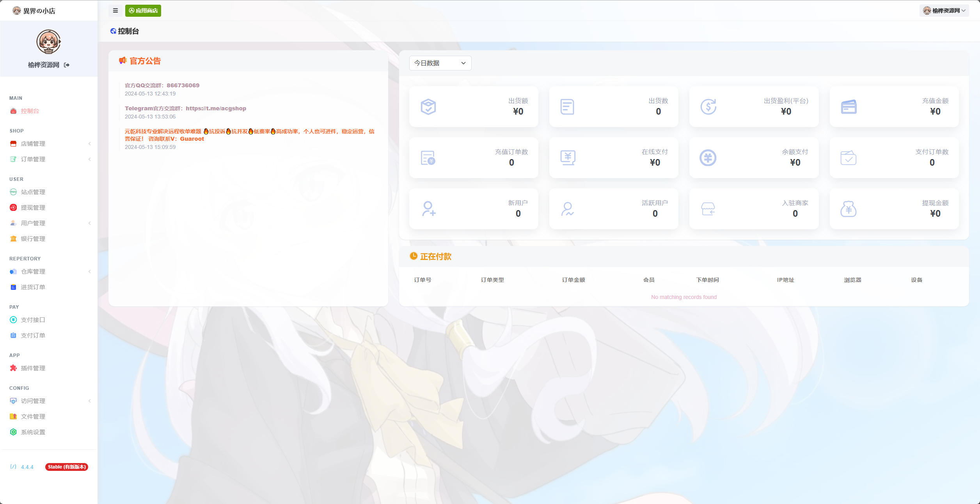Open the Telegram官方交流群 announcement link

click(185, 108)
